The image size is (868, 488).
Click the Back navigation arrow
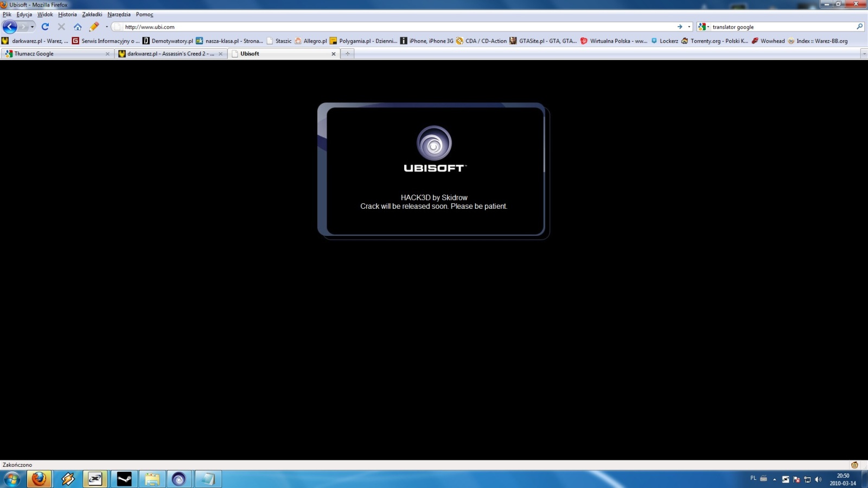click(x=10, y=27)
